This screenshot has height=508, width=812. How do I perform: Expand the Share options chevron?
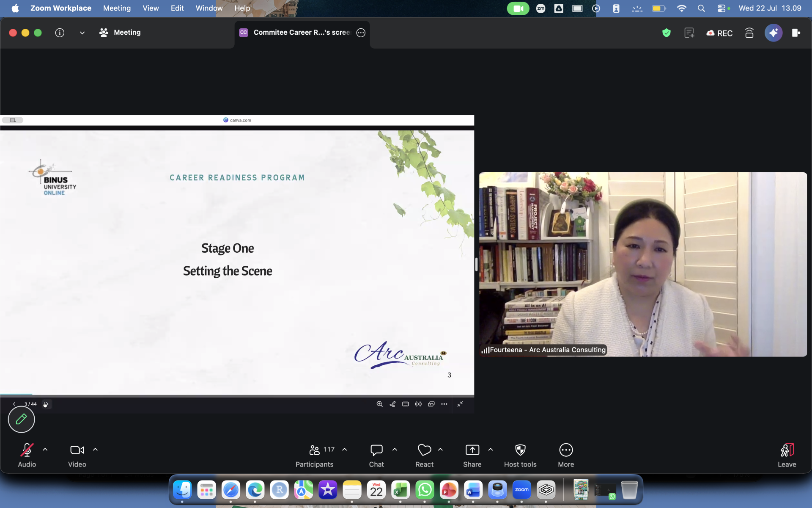[x=491, y=450]
